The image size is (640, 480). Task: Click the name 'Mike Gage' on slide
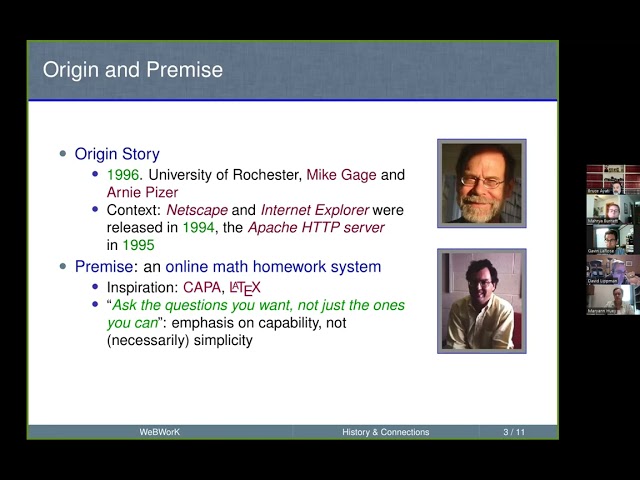(341, 175)
